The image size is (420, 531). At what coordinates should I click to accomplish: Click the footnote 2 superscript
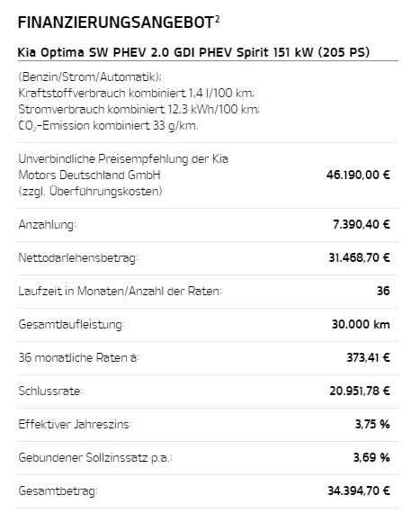point(217,19)
